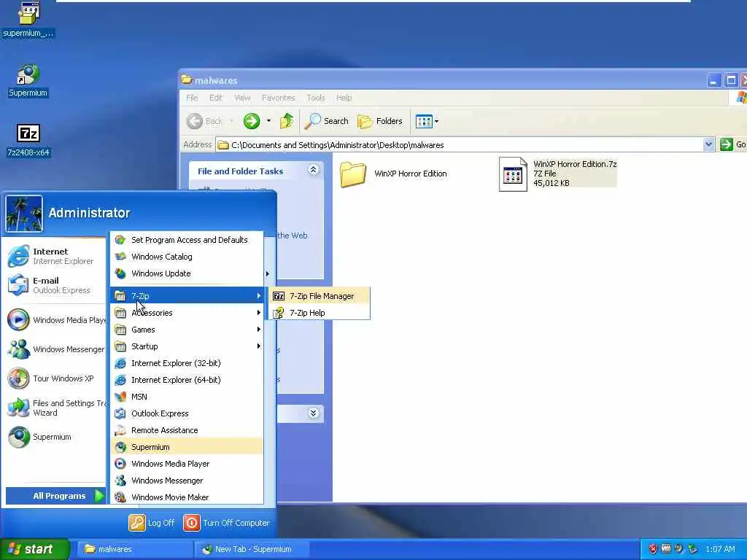Click the VM tools tray icon
Viewport: 747px width, 560px height.
(666, 548)
